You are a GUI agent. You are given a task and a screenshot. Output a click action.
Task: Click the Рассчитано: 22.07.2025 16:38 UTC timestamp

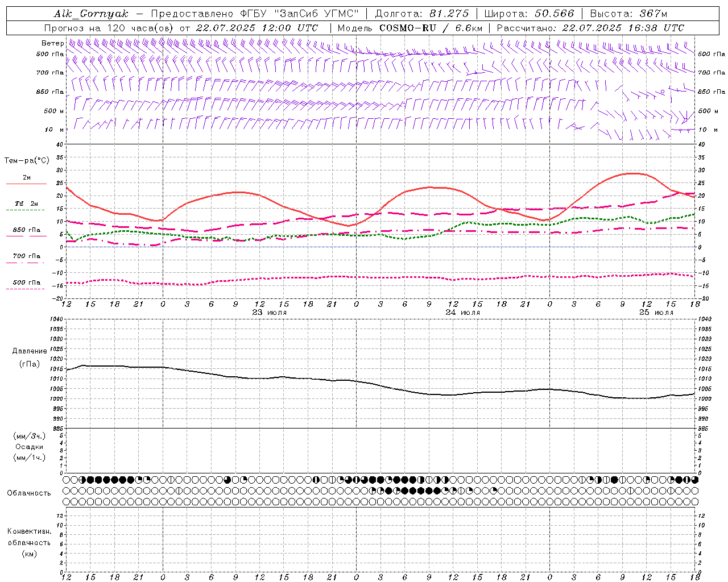click(590, 28)
